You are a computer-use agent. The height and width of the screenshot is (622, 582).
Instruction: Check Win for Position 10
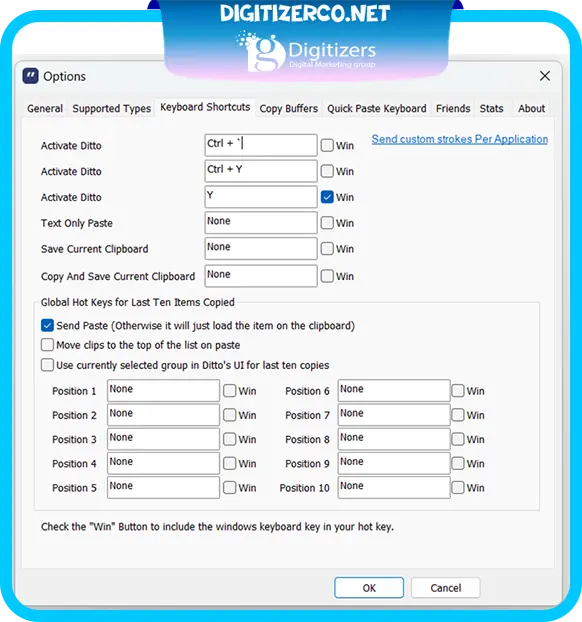458,488
